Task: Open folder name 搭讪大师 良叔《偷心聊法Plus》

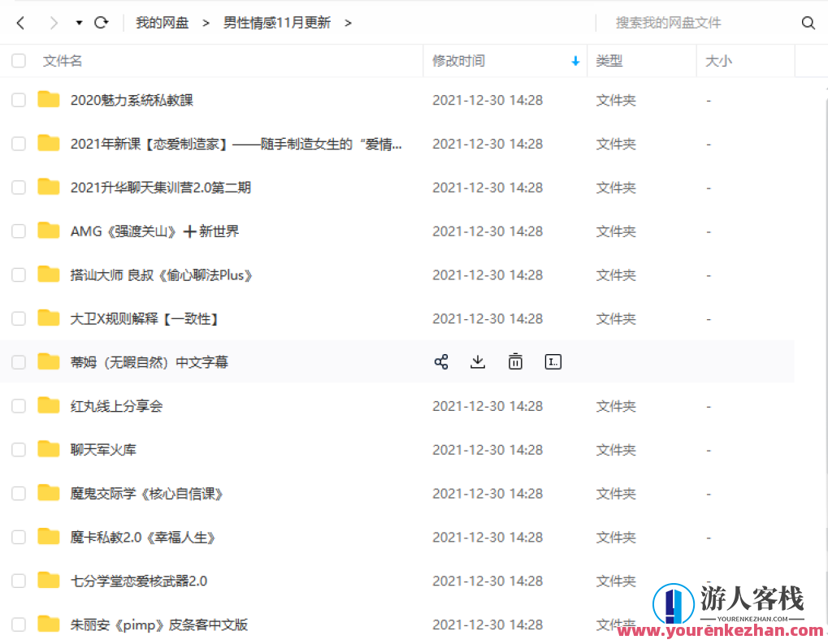Action: pyautogui.click(x=162, y=274)
